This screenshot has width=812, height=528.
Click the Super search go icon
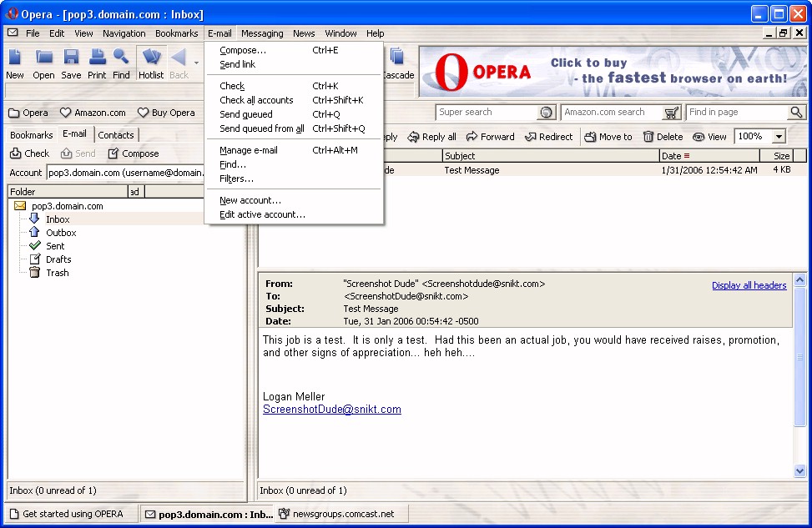[x=546, y=113]
